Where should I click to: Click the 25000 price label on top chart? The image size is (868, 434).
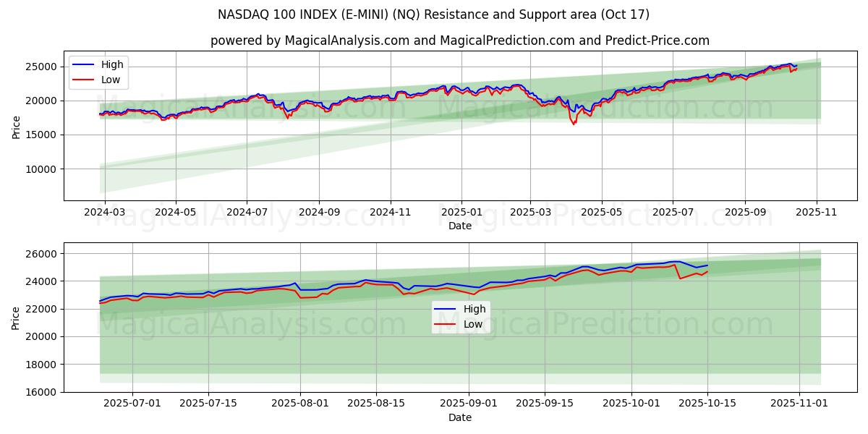coord(42,67)
